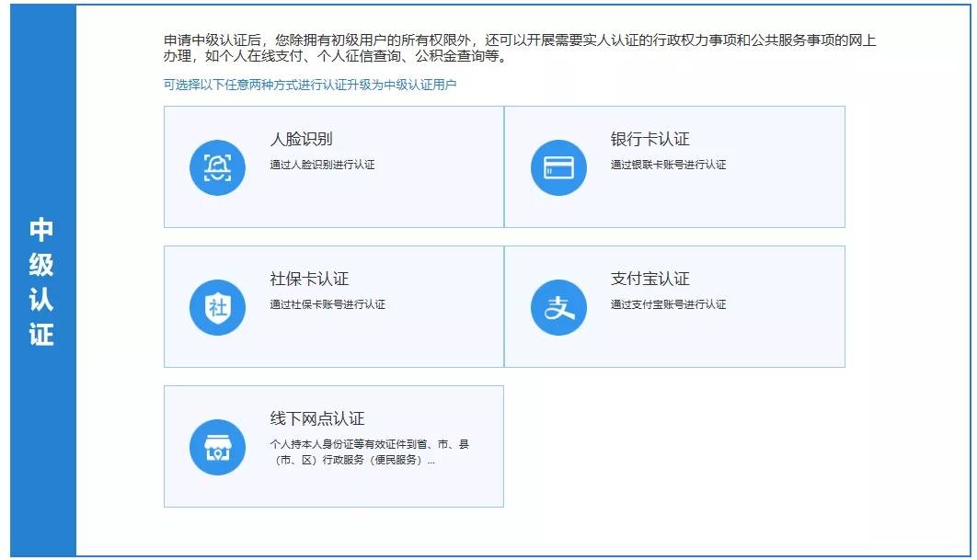Click the Alipay 支 logo icon
977x560 pixels.
pos(558,307)
